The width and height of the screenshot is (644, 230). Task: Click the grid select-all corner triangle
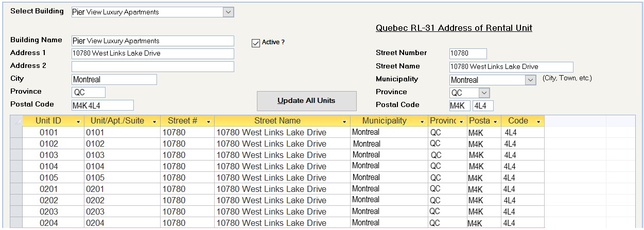click(x=16, y=121)
